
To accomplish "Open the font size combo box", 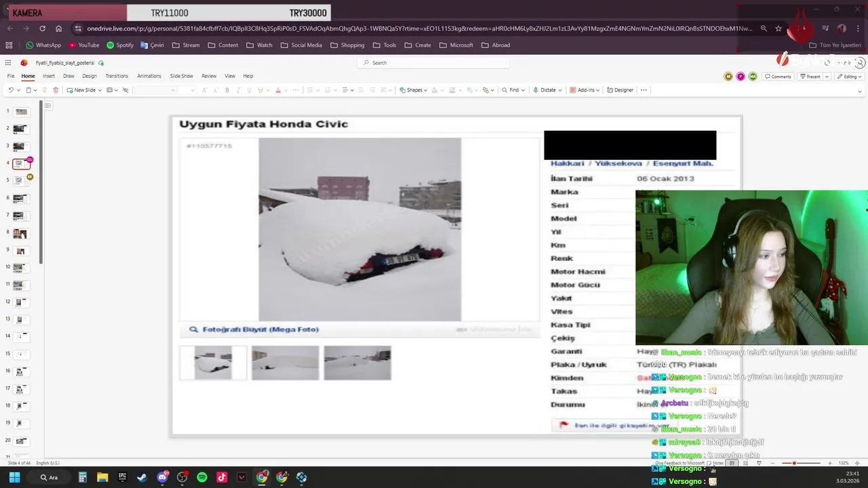I will [x=186, y=89].
